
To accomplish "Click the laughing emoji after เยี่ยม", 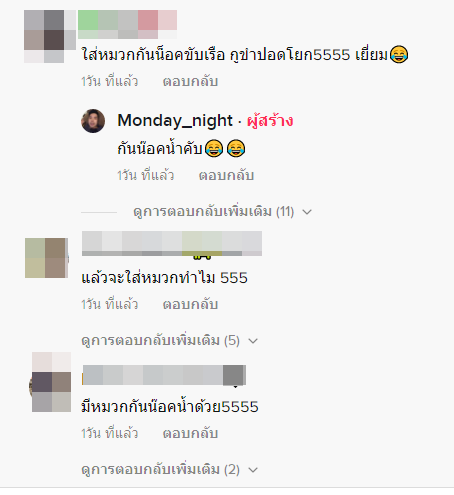I will click(x=399, y=55).
